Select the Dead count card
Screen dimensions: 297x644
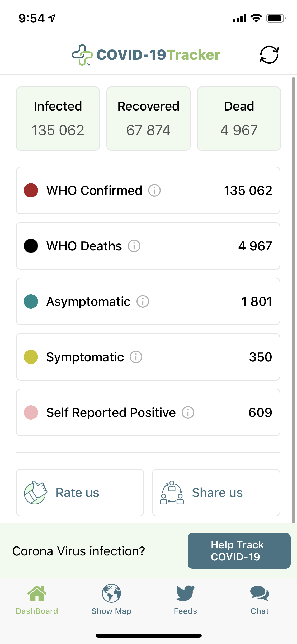(239, 118)
